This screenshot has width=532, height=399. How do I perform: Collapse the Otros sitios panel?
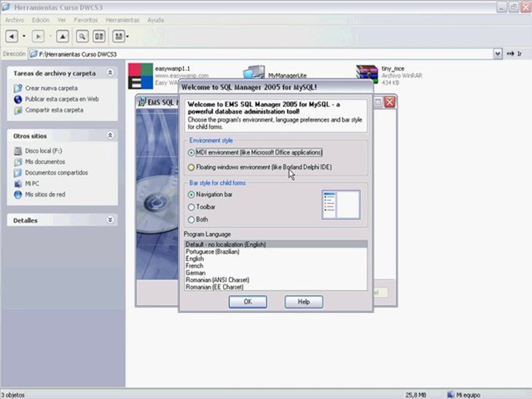pos(110,135)
